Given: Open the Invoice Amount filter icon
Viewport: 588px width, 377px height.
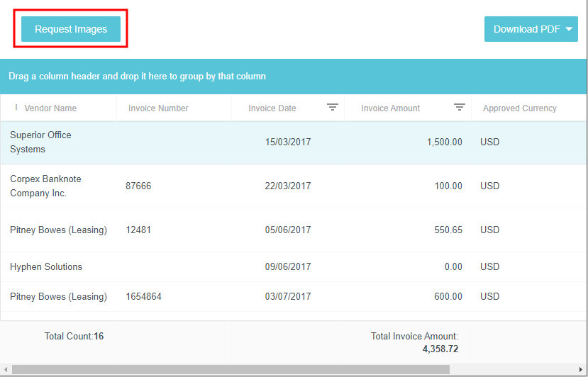Looking at the screenshot, I should tap(460, 107).
